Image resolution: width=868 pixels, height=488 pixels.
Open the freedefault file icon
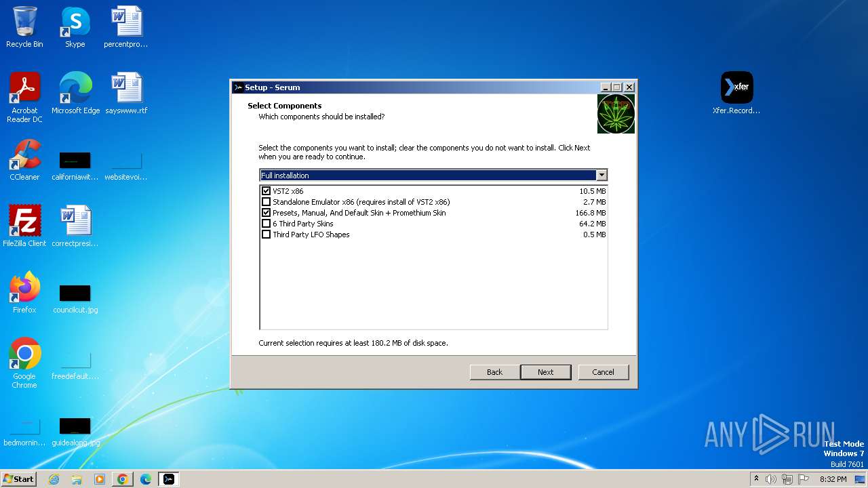(75, 365)
